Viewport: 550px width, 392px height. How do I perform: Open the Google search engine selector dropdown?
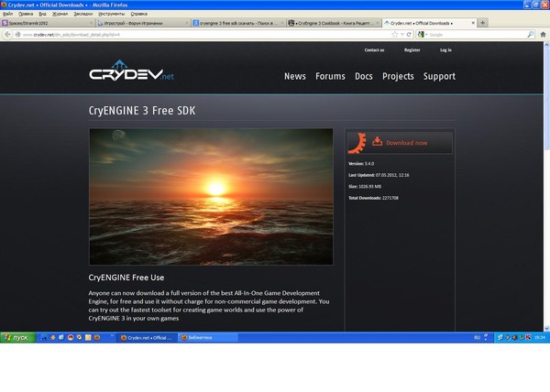(423, 34)
